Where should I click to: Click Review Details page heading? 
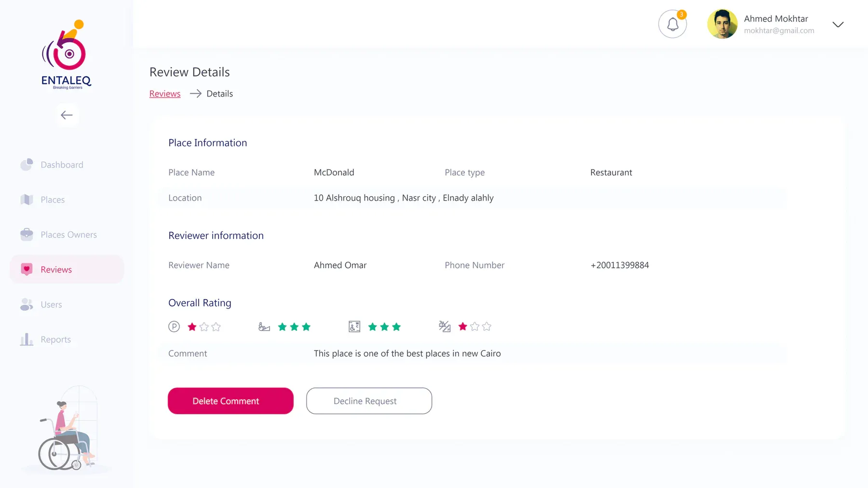click(x=190, y=72)
